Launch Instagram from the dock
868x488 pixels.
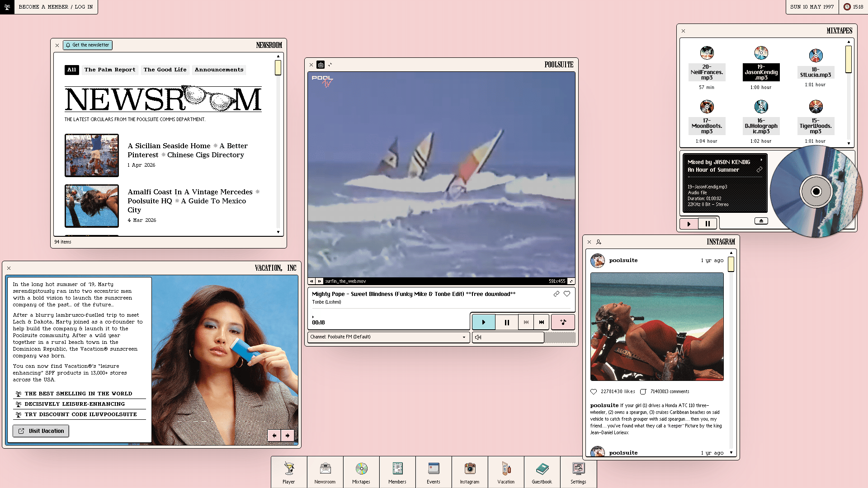click(470, 472)
